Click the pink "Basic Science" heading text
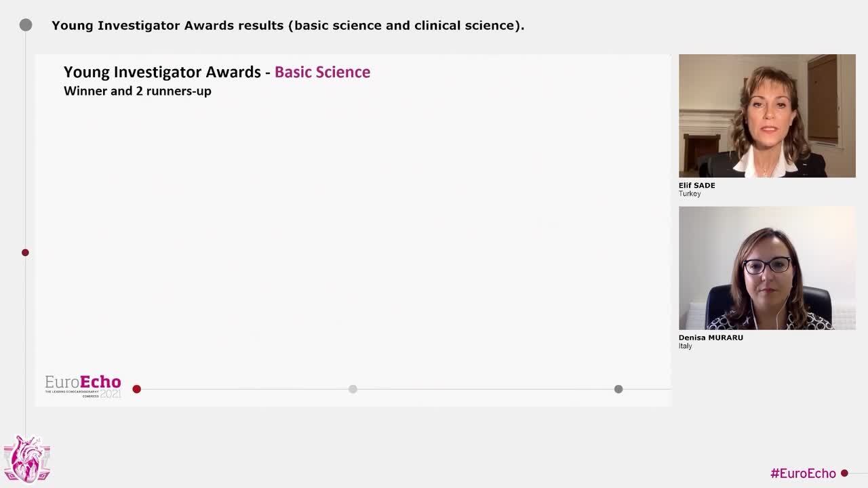The height and width of the screenshot is (488, 868). click(x=322, y=73)
